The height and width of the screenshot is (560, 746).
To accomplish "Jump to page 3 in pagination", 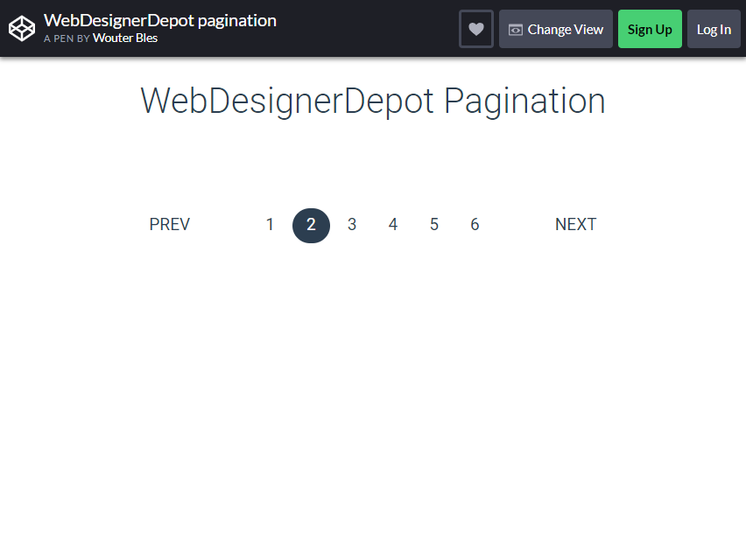I will [352, 224].
